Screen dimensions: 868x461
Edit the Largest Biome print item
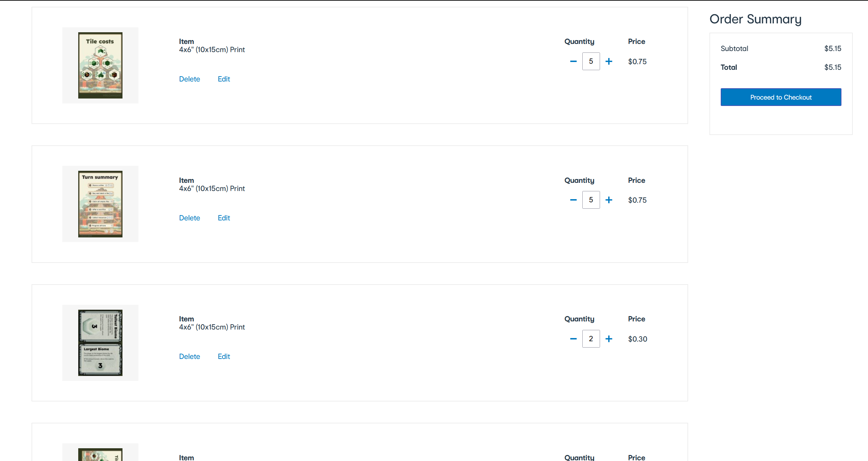point(224,356)
